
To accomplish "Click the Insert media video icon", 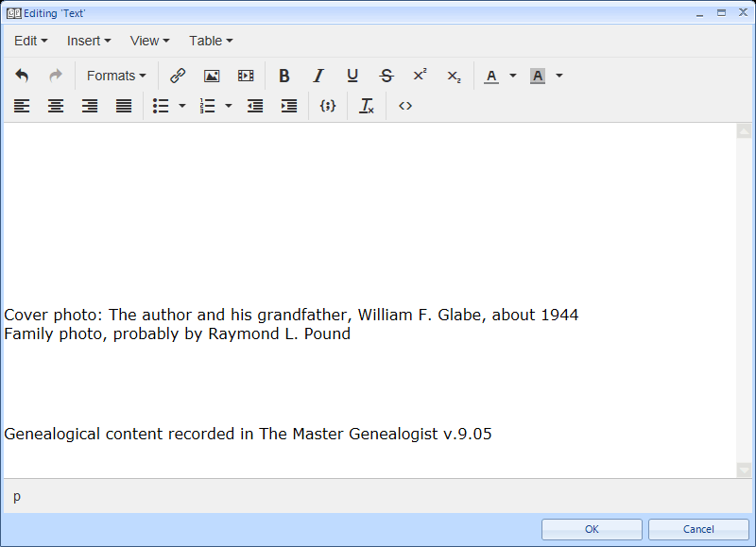I will click(246, 76).
